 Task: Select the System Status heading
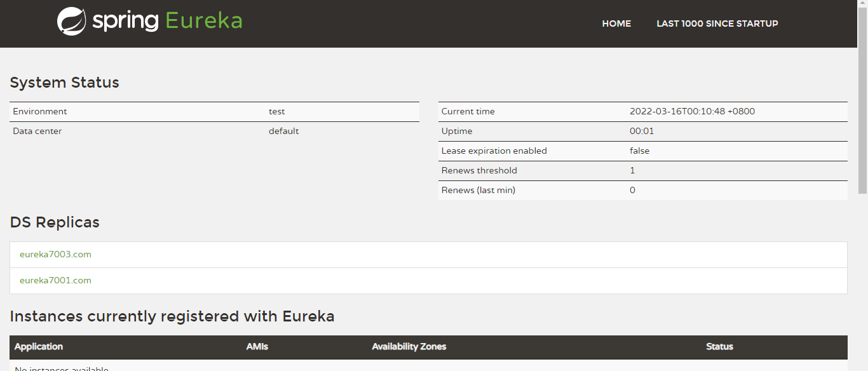[x=64, y=83]
